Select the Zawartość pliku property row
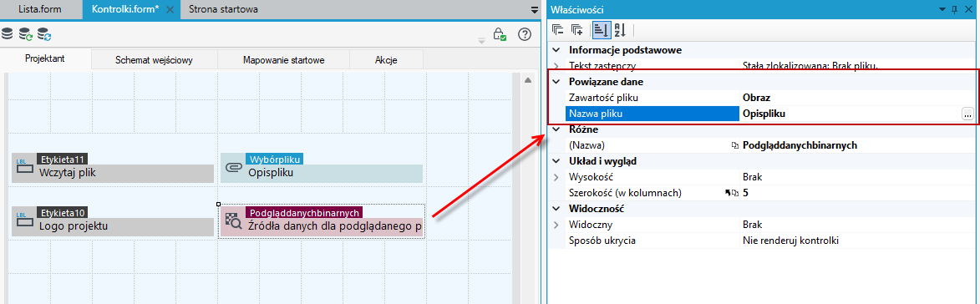 coord(770,98)
